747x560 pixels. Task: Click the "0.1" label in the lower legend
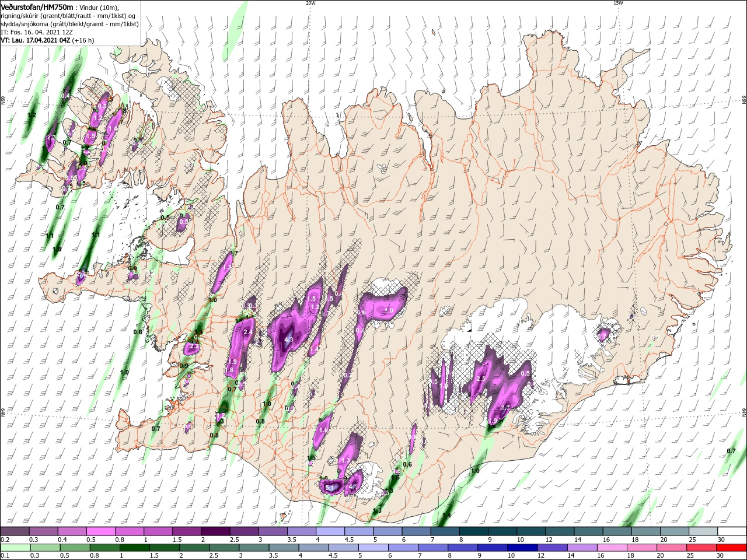pyautogui.click(x=5, y=555)
